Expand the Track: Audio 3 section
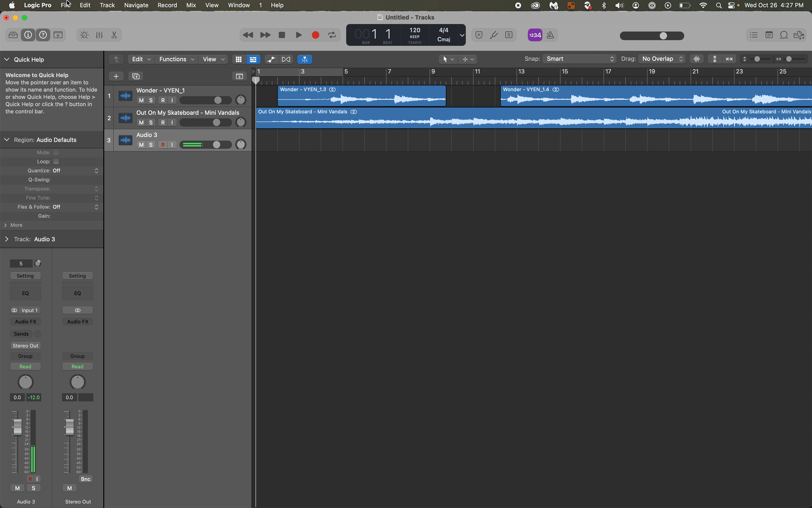The width and height of the screenshot is (812, 508). 7,239
